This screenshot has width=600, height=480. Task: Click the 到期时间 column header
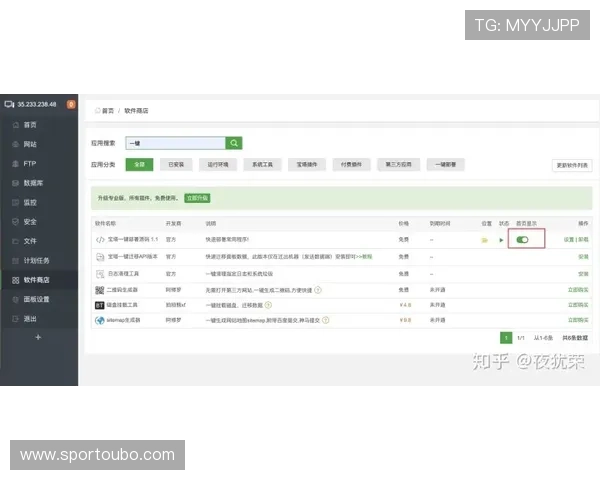[440, 224]
